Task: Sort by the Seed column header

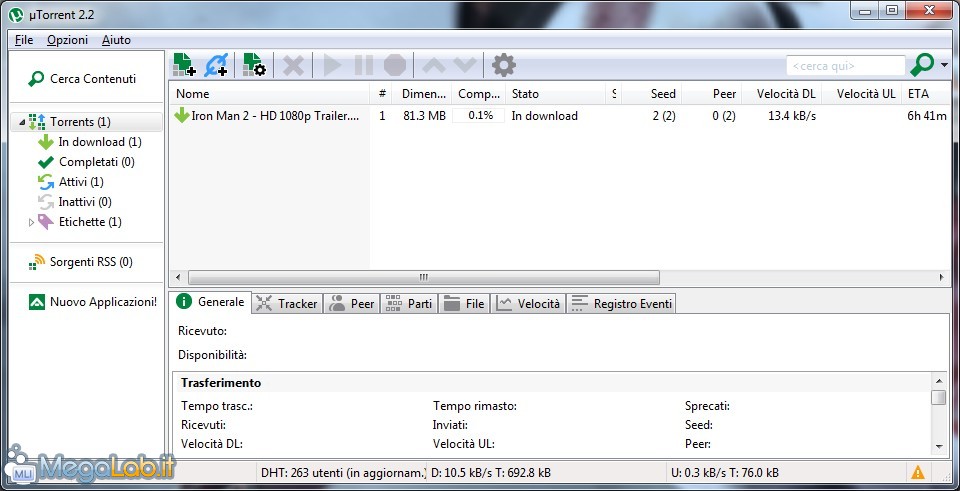Action: (652, 94)
